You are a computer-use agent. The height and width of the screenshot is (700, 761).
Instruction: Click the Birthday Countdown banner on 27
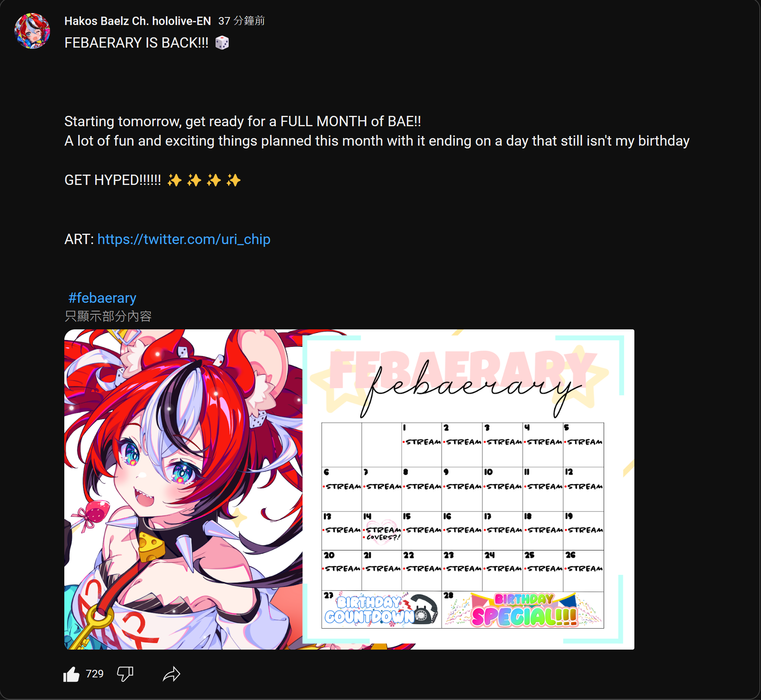(381, 610)
